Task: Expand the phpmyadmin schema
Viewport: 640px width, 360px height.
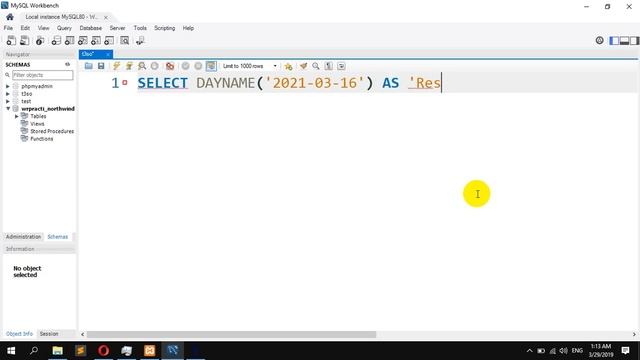Action: point(8,86)
